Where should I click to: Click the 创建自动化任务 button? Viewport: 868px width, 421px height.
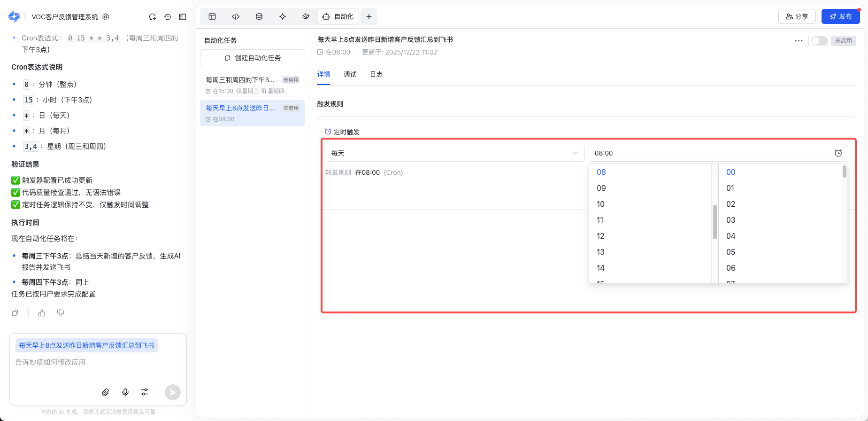click(x=253, y=58)
